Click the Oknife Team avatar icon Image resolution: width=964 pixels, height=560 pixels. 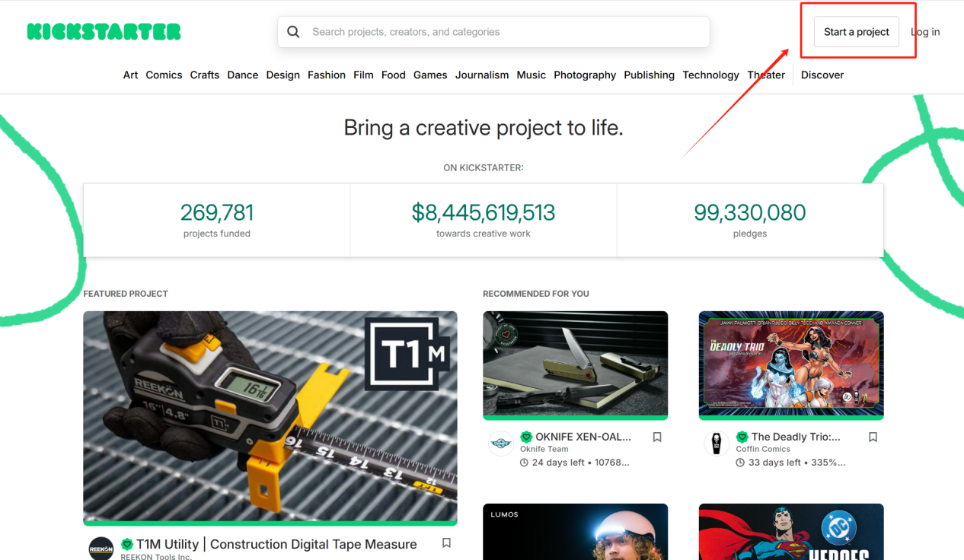501,443
